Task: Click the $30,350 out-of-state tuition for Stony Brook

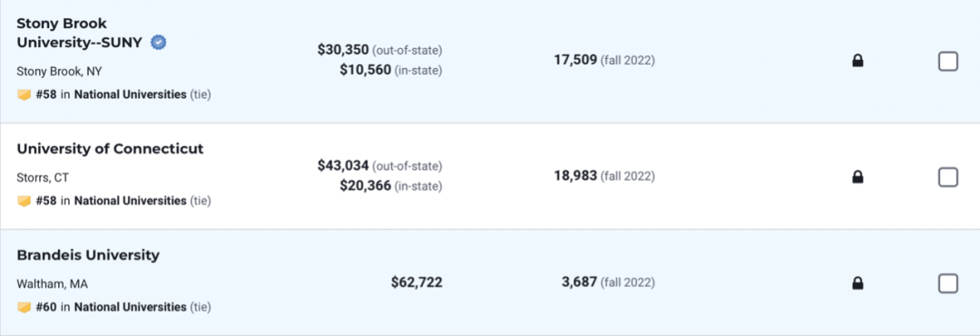Action: [343, 50]
